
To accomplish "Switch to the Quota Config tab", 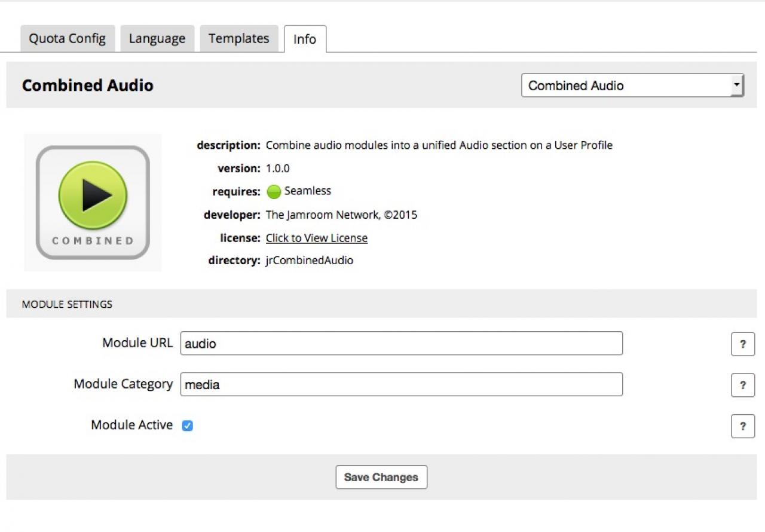I will click(68, 39).
